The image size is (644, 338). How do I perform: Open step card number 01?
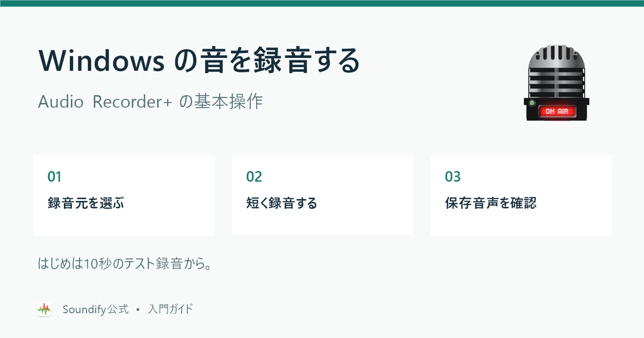tap(124, 195)
